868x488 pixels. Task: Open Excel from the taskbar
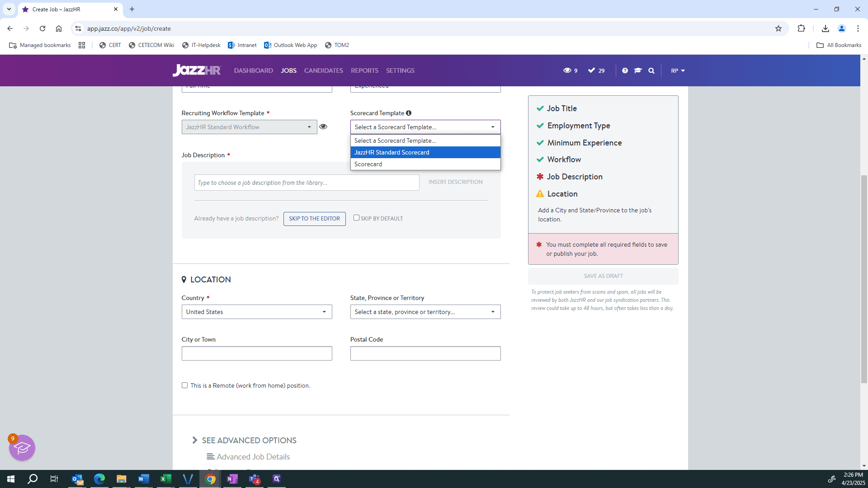(x=166, y=479)
